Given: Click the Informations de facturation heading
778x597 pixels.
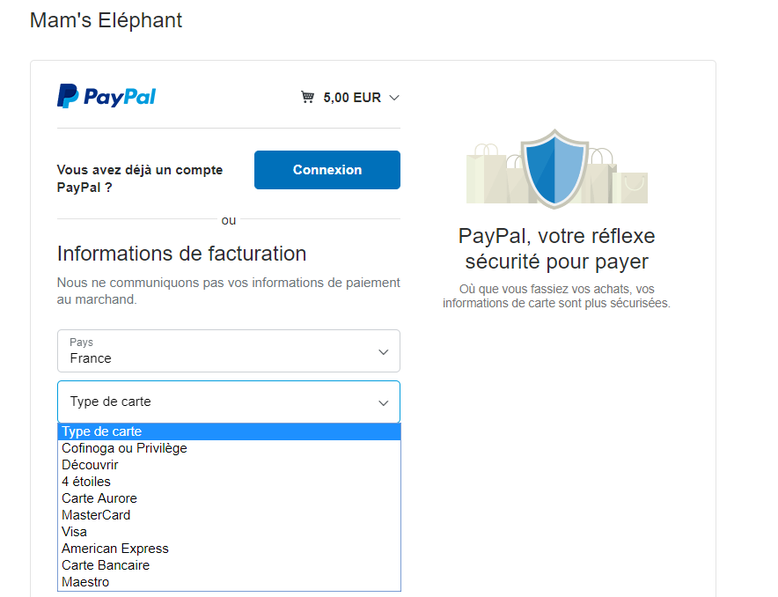Looking at the screenshot, I should pyautogui.click(x=182, y=254).
